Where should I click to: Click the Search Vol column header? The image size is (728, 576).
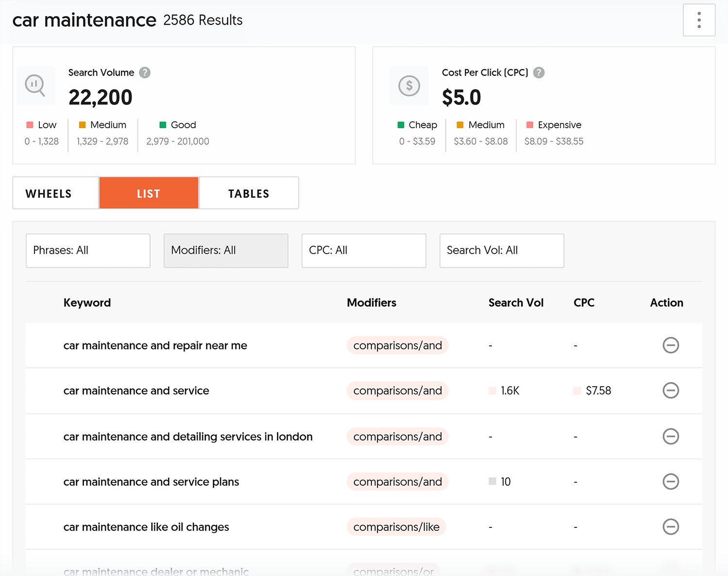point(516,303)
